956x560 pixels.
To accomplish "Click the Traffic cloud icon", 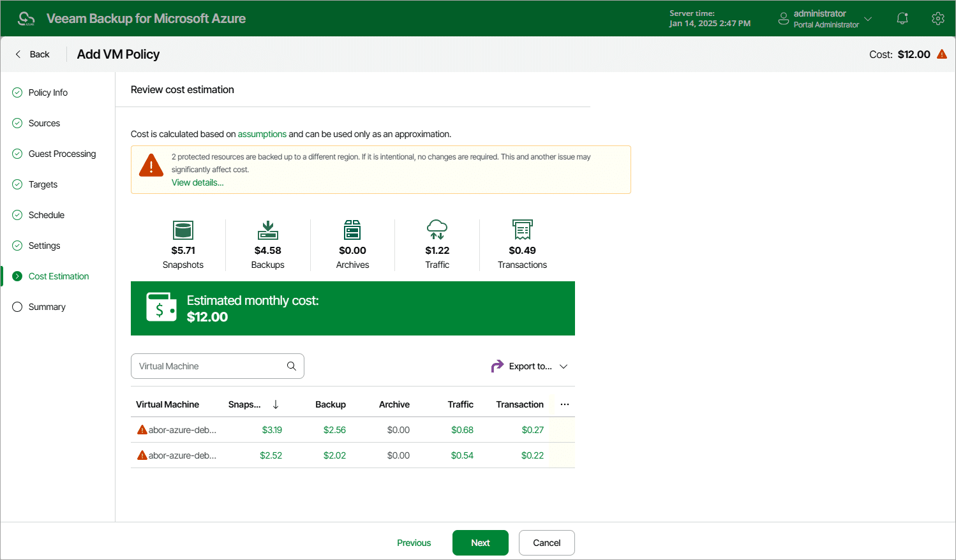I will coord(437,229).
